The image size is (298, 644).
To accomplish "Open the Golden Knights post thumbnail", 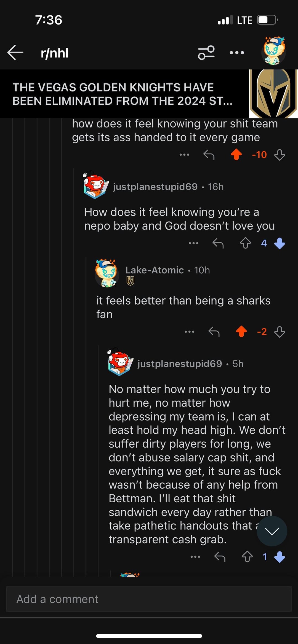I will (x=273, y=94).
